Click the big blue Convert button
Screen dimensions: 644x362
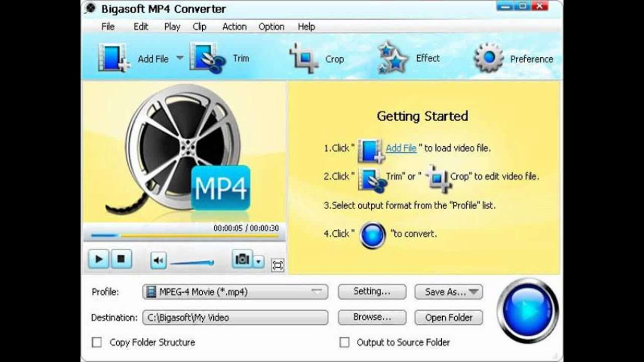(528, 310)
